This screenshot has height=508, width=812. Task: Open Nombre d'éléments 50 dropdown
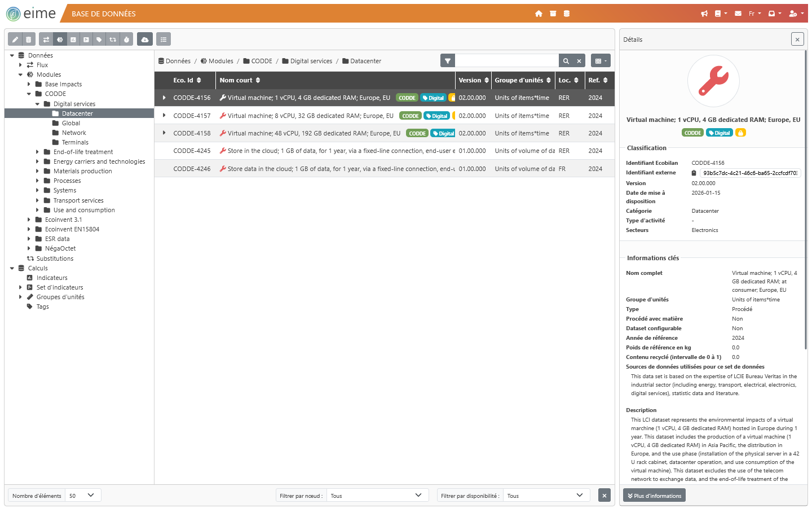click(83, 496)
